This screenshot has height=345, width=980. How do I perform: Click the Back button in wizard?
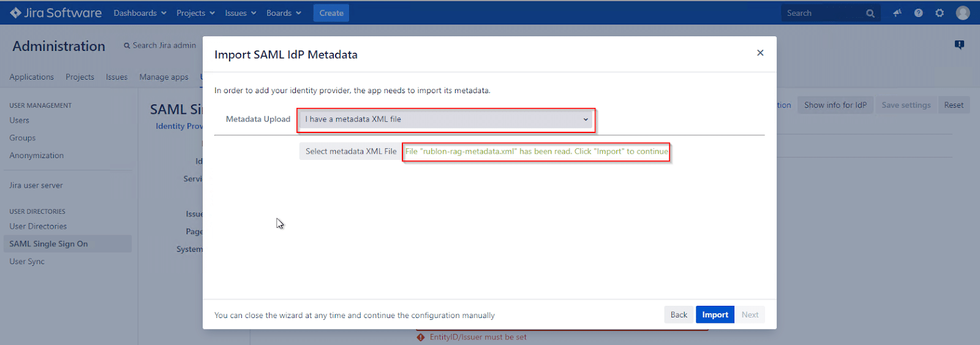[679, 315]
